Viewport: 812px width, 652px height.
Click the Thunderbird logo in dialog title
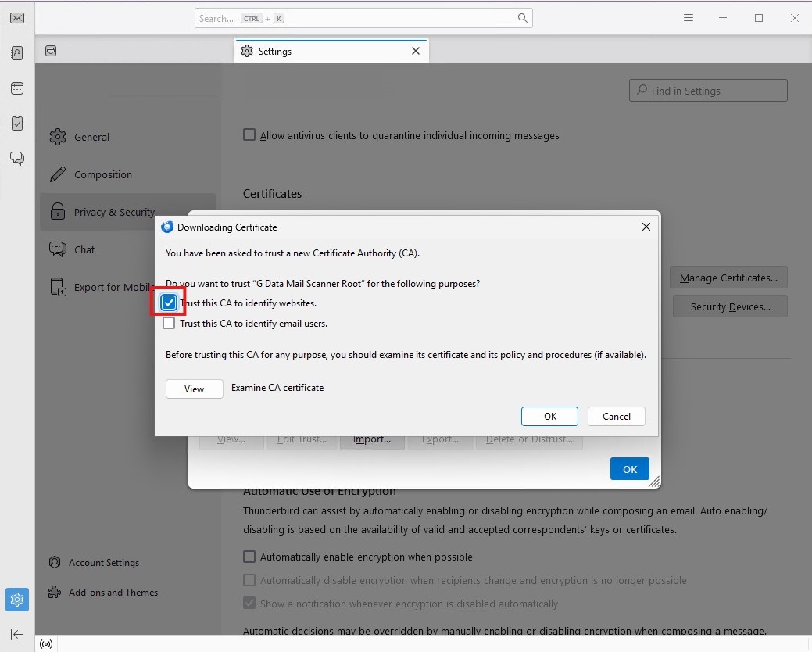(x=166, y=227)
